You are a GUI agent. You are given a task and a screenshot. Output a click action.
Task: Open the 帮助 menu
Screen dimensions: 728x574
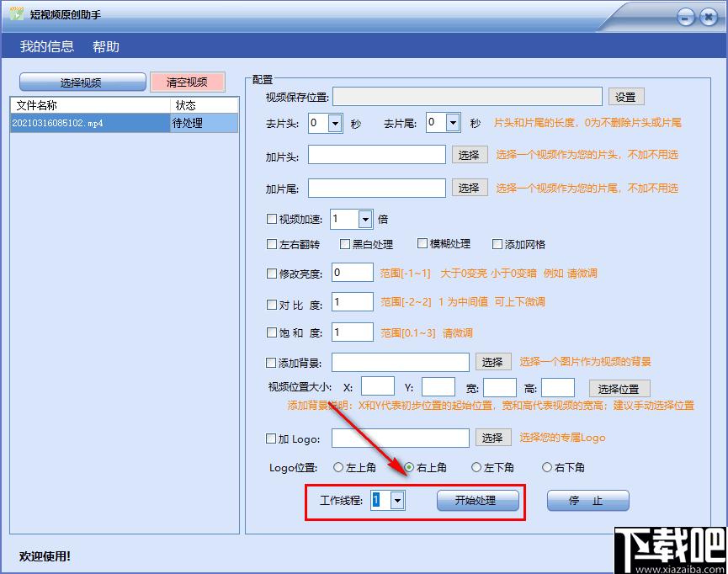coord(106,46)
